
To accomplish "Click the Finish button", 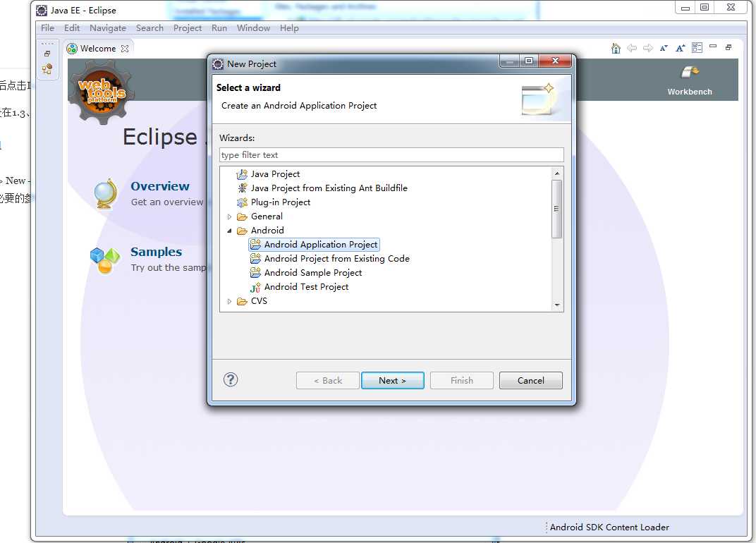I will tap(462, 381).
